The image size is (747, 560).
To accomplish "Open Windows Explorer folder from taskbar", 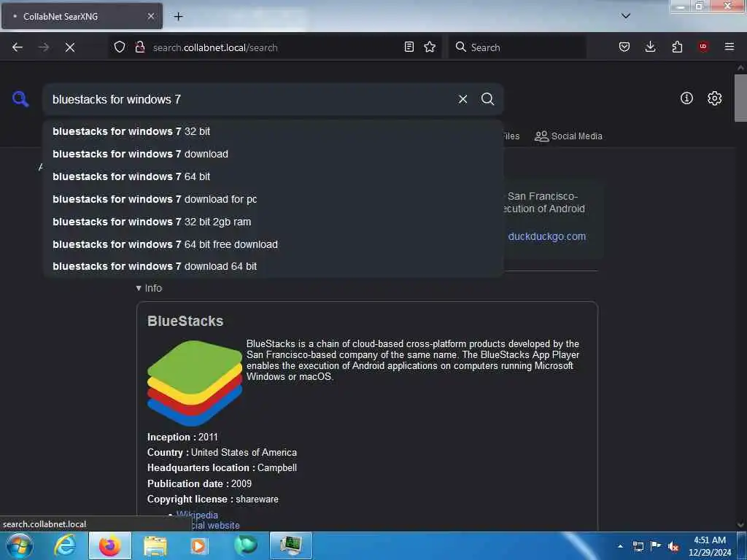I will coord(155,545).
